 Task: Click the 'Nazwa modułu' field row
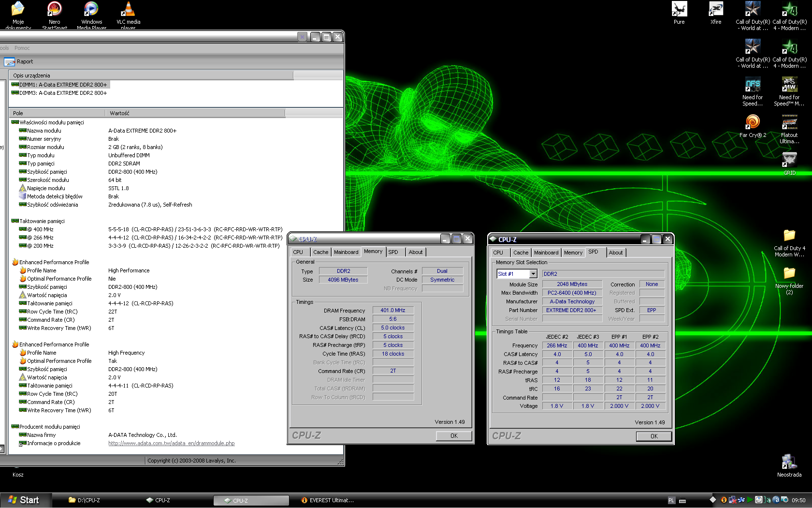pyautogui.click(x=98, y=131)
